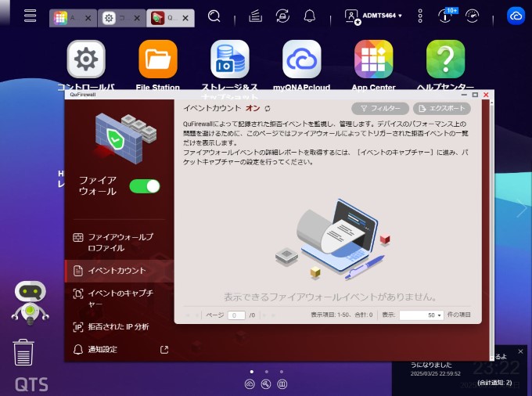Click bottom myQNAPcloud round icon
Image resolution: width=532 pixels, height=396 pixels.
(250, 384)
